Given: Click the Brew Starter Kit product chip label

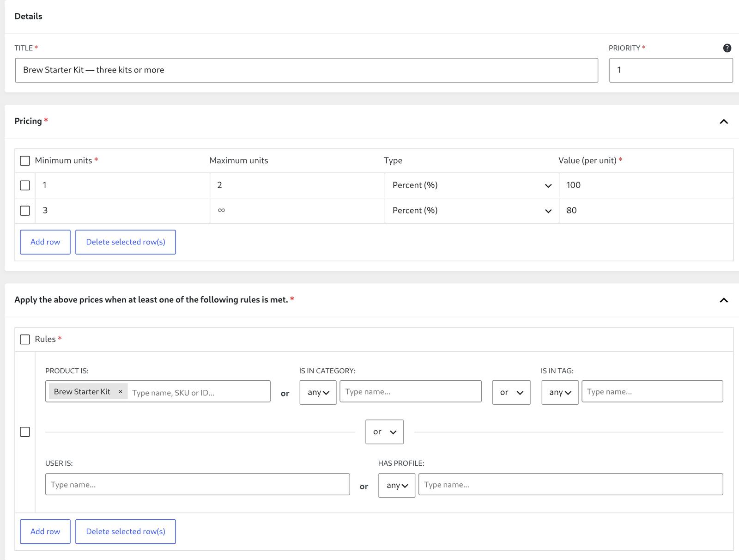Looking at the screenshot, I should pos(82,392).
